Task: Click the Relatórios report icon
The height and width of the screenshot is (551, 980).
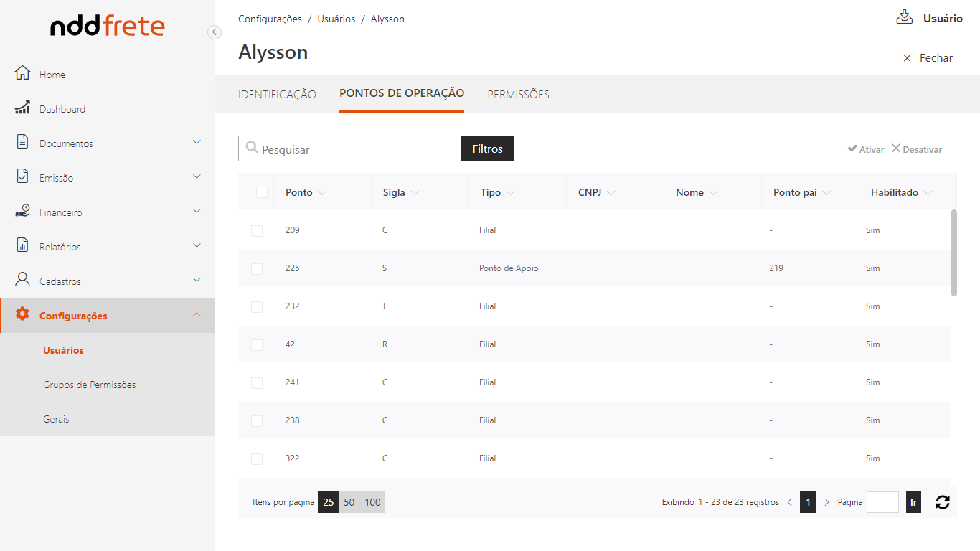Action: click(23, 246)
